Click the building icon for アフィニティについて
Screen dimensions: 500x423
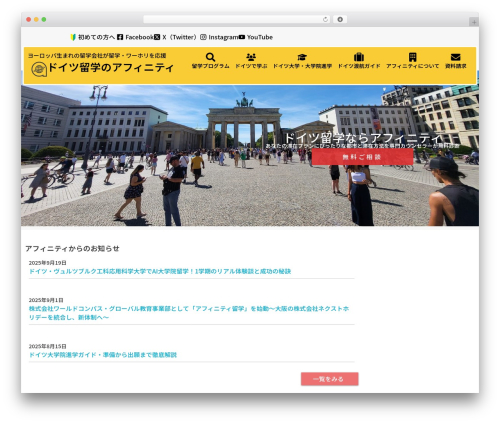coord(412,57)
